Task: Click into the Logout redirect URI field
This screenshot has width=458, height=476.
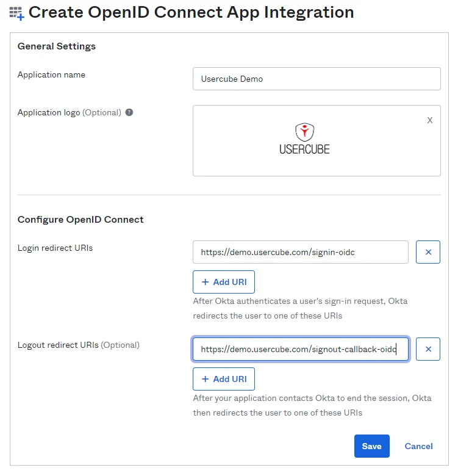Action: [x=301, y=349]
